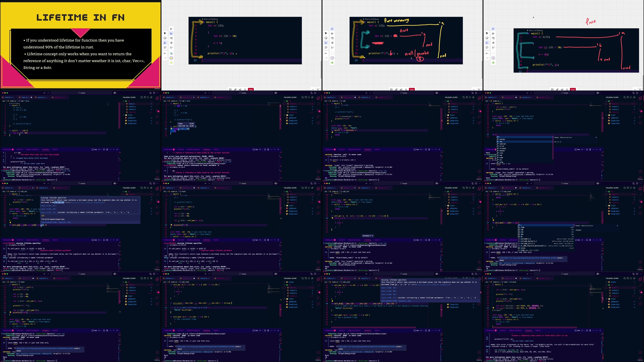
Task: Kill terminal with trash icon in 'borrowed value' frame
Action: [x=107, y=149]
